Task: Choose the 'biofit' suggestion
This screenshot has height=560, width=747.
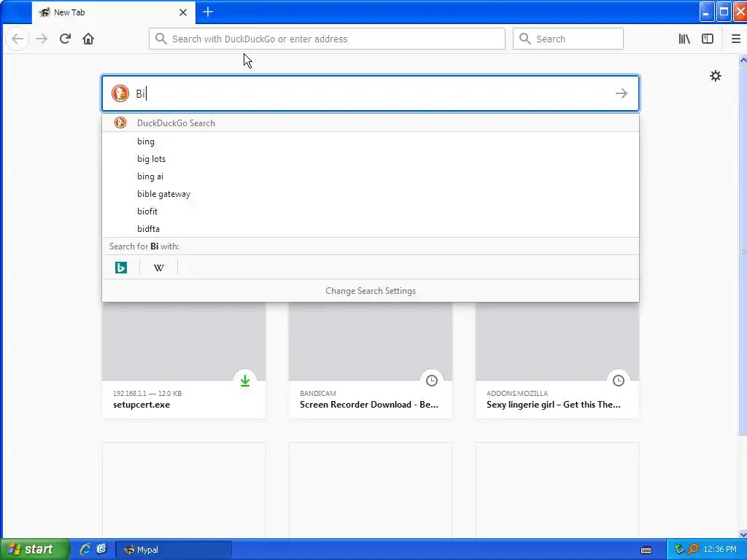Action: click(370, 211)
